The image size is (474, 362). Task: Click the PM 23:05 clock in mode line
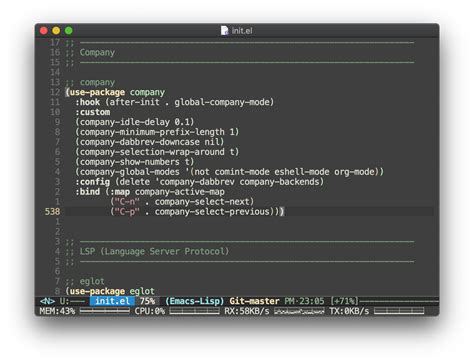coord(304,301)
